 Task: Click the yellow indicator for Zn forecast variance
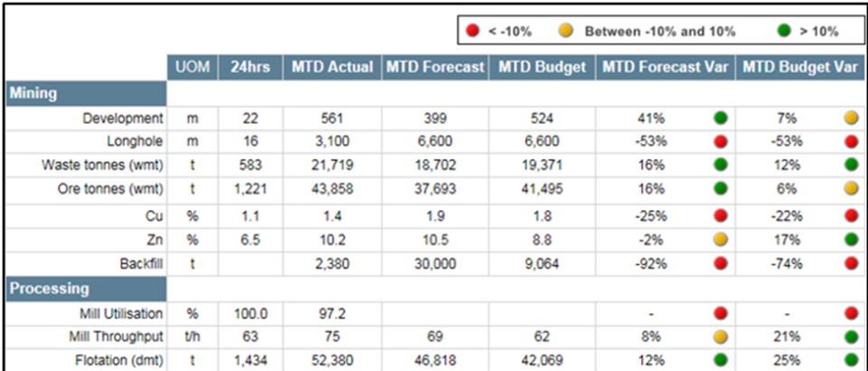click(721, 239)
